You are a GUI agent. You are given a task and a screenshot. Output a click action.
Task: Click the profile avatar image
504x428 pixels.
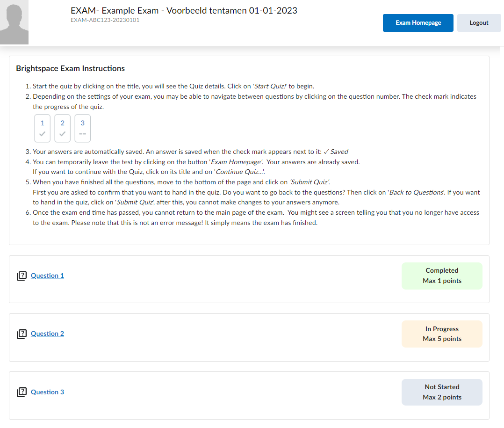(x=14, y=22)
